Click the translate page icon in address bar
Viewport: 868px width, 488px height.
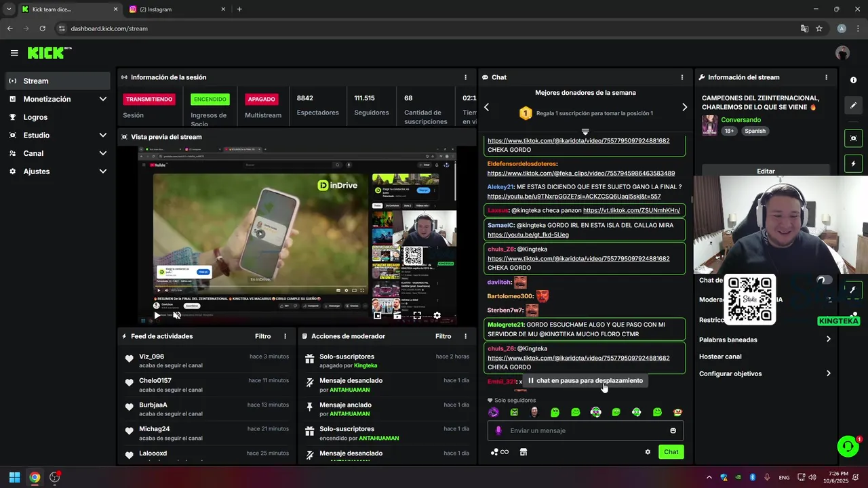tap(804, 28)
